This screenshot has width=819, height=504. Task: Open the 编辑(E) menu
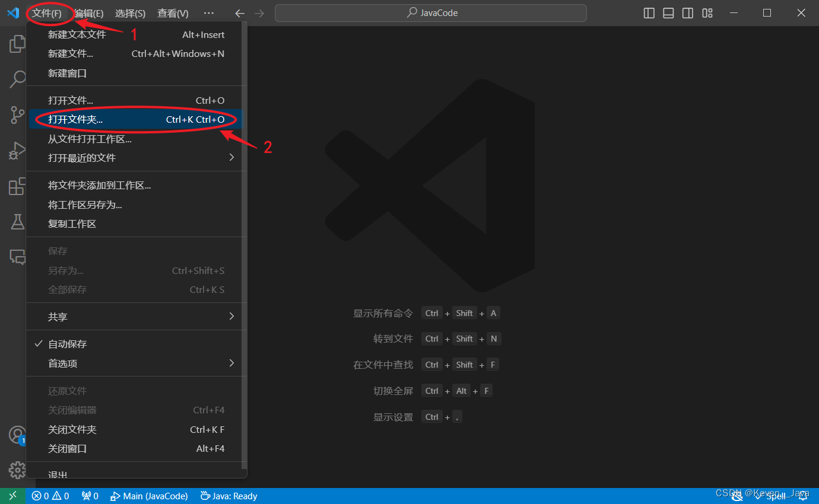(x=88, y=13)
